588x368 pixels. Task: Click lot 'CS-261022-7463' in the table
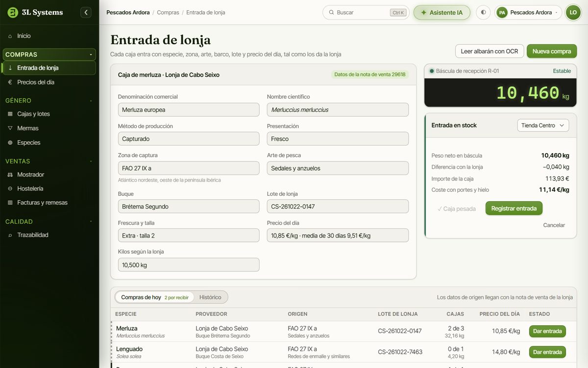tap(400, 352)
